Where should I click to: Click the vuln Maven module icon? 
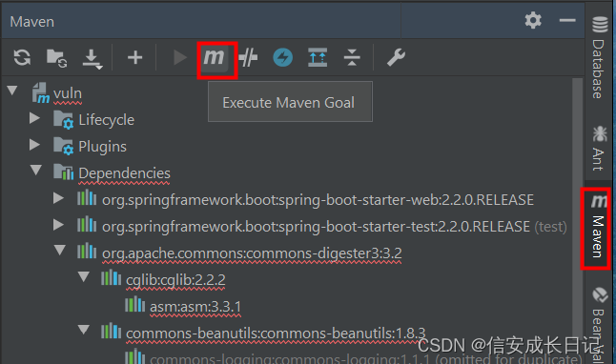pyautogui.click(x=40, y=93)
